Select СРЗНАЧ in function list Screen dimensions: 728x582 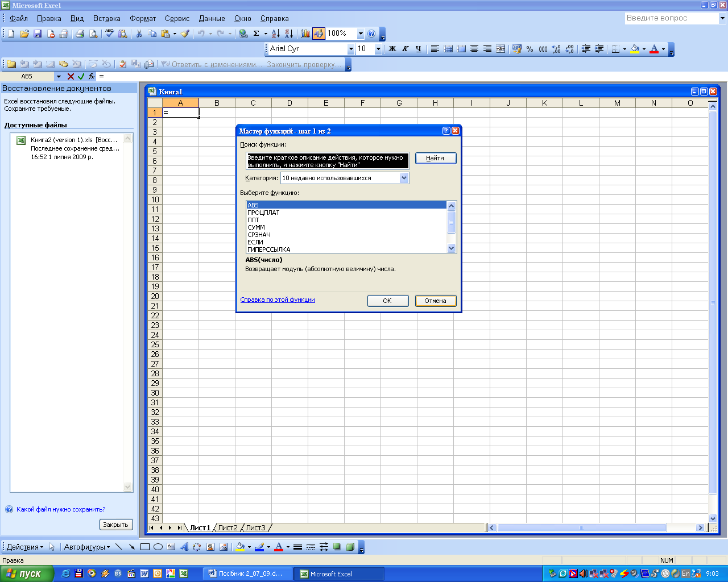pyautogui.click(x=346, y=235)
